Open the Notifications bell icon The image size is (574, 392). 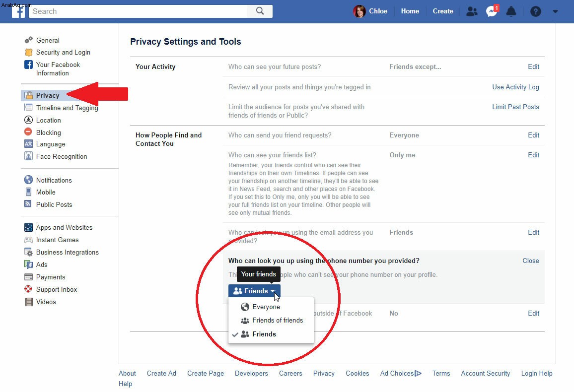[511, 11]
